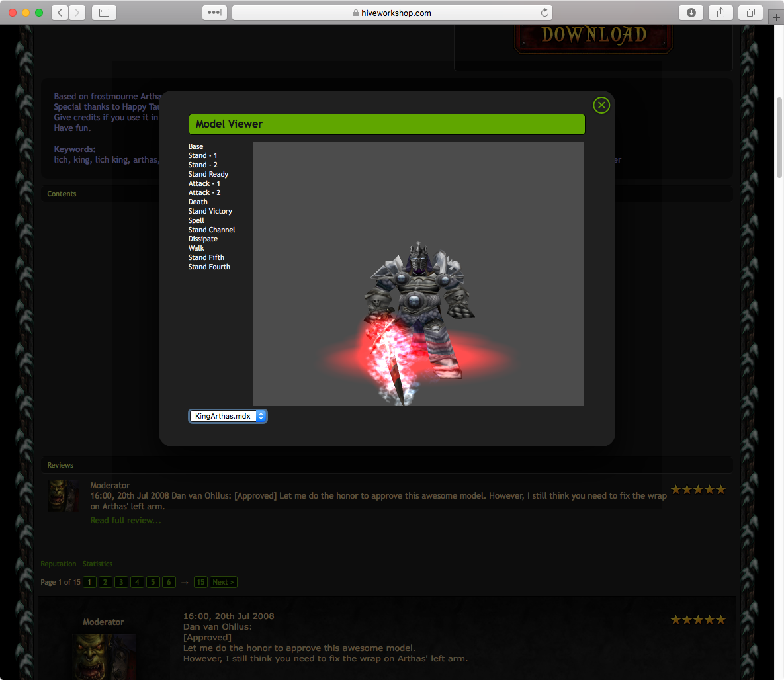
Task: Go to comments page 6
Action: click(x=169, y=582)
